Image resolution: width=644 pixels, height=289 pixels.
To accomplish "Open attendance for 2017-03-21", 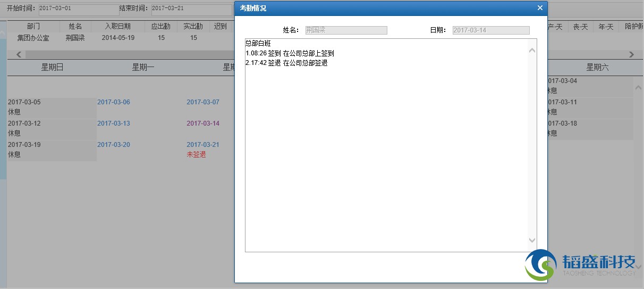I will (203, 145).
